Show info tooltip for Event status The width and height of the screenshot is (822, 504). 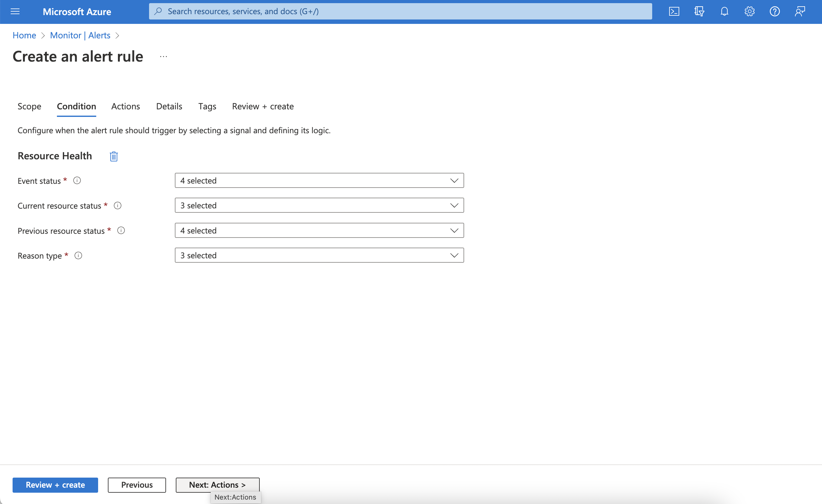coord(77,181)
